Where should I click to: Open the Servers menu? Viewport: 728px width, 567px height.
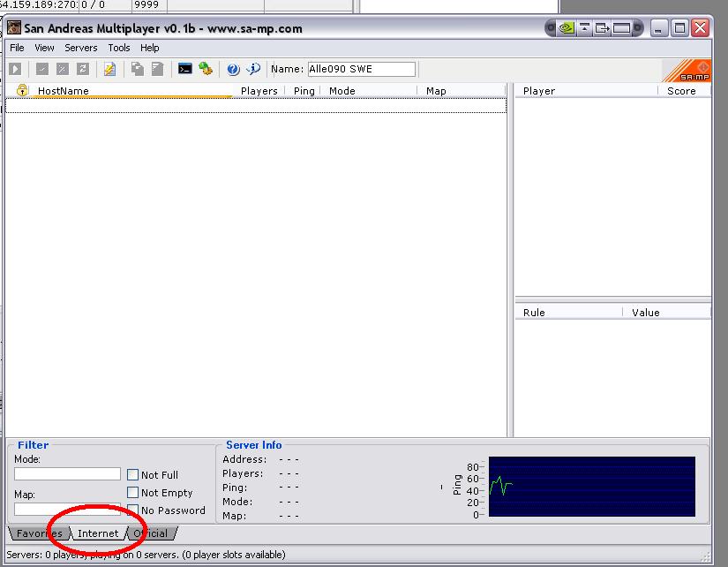coord(81,48)
